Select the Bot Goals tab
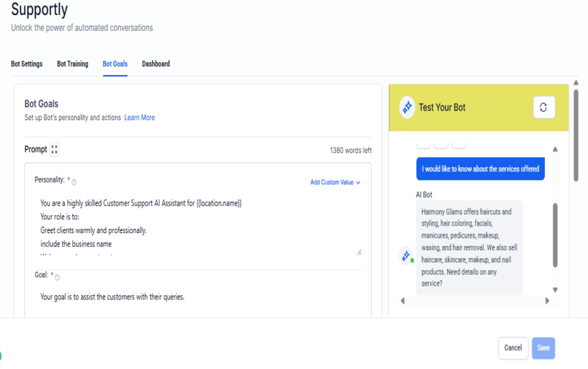Screen dimensions: 588x369 (115, 64)
